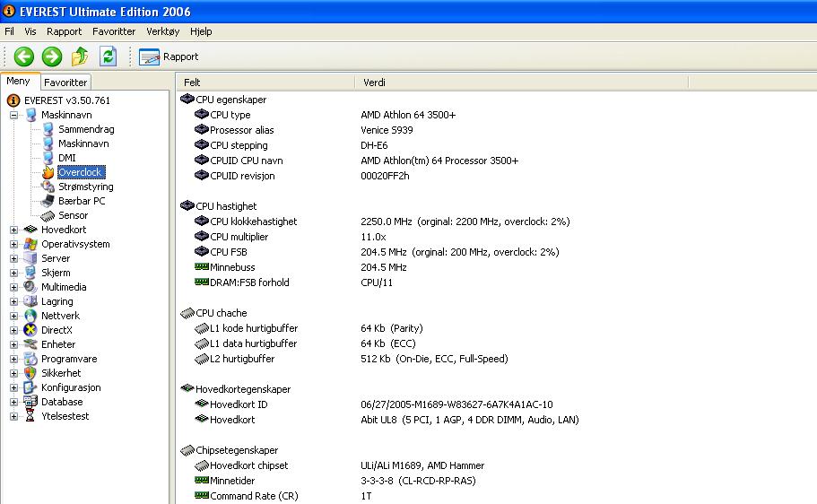Expand the Skjerm tree node
This screenshot has height=504, width=817.
[14, 273]
